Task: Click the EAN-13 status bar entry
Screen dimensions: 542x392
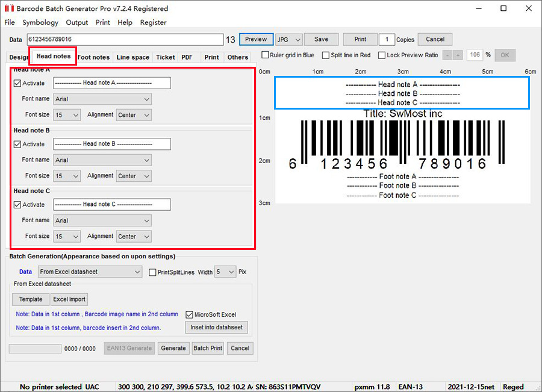Action: coord(410,387)
